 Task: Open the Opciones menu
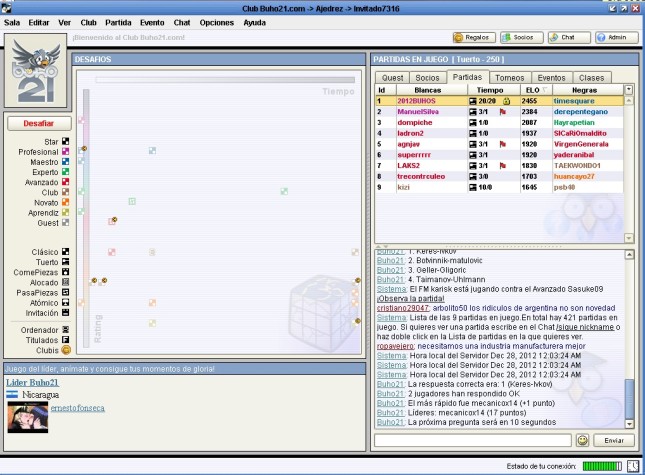click(216, 21)
